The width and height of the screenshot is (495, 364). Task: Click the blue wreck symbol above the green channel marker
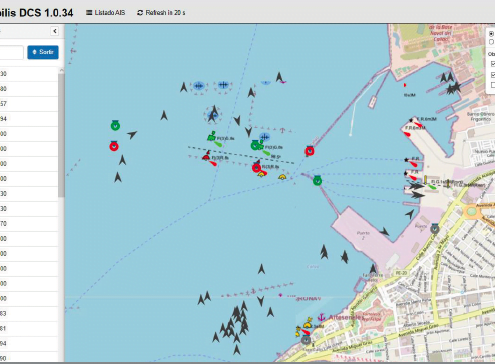coord(264,137)
